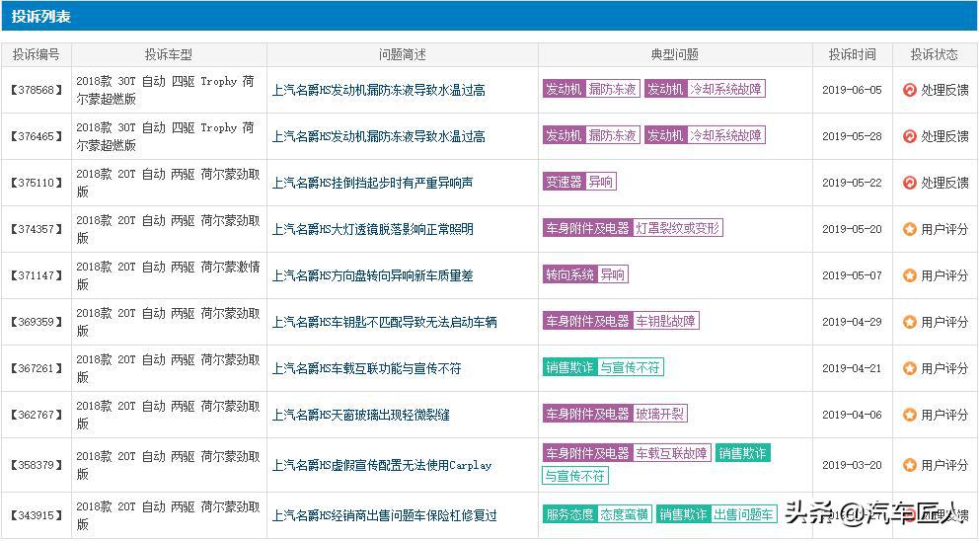The image size is (980, 541).
Task: Click complaint number 【371147】
Action: pos(37,275)
